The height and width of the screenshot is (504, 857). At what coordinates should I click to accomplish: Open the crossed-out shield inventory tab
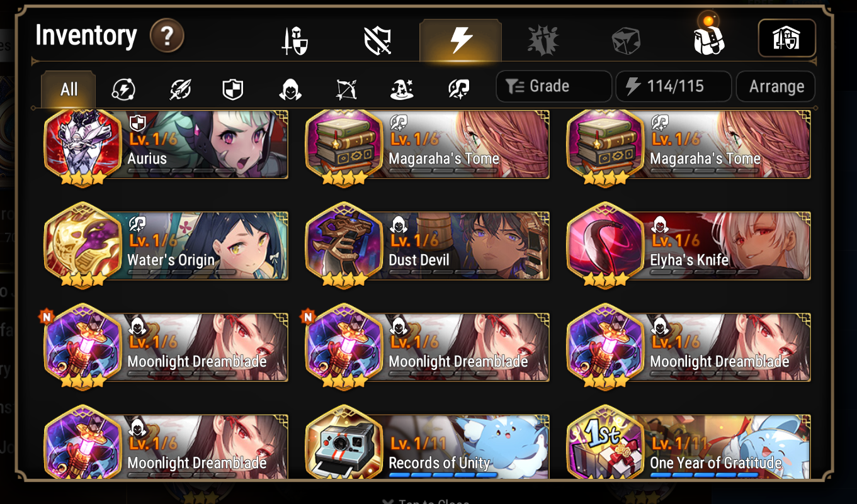378,42
